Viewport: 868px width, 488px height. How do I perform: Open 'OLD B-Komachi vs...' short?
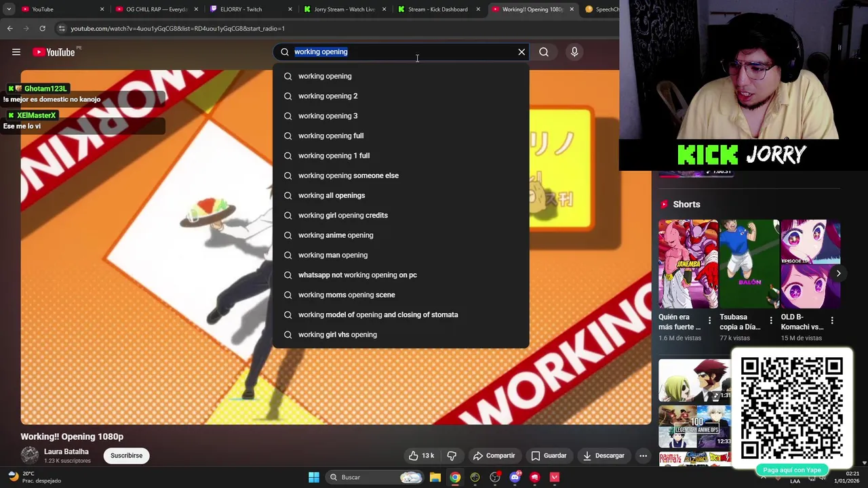(x=810, y=264)
